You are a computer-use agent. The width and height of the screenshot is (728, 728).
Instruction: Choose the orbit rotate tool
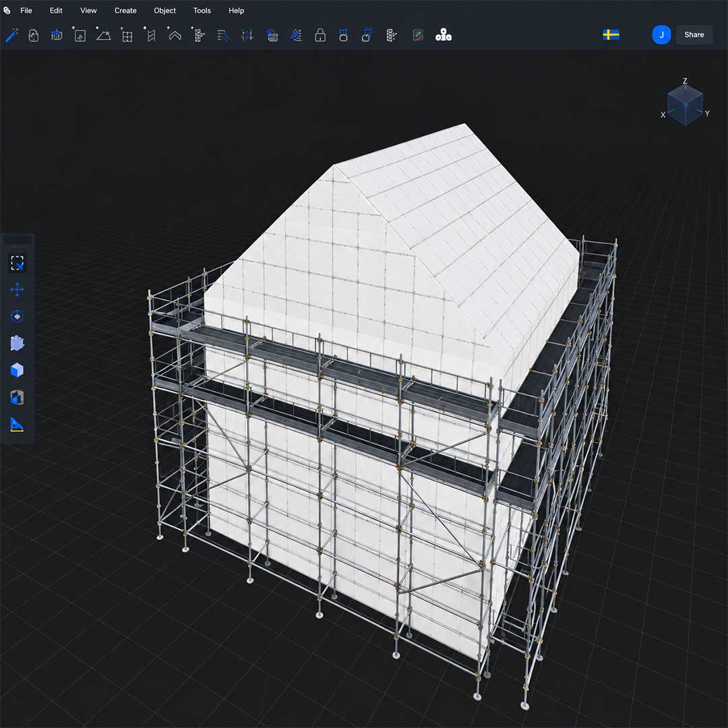[x=17, y=317]
